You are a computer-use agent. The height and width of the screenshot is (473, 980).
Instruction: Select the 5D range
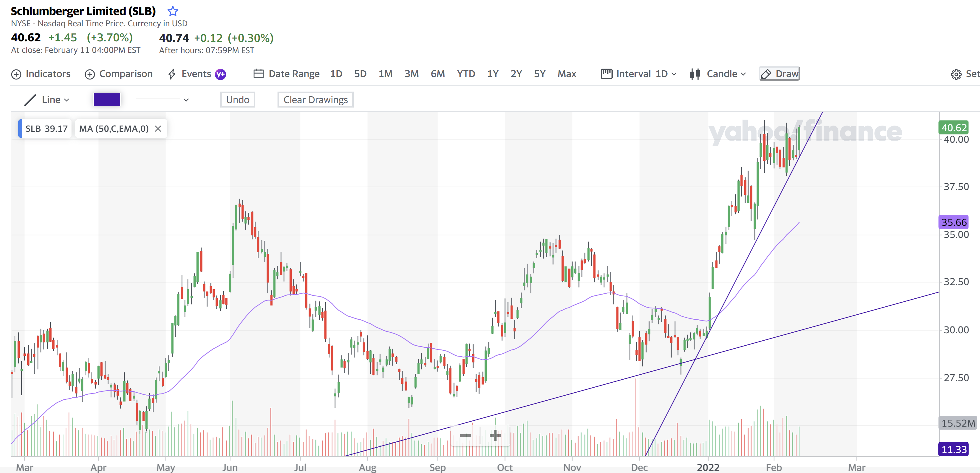(x=360, y=74)
